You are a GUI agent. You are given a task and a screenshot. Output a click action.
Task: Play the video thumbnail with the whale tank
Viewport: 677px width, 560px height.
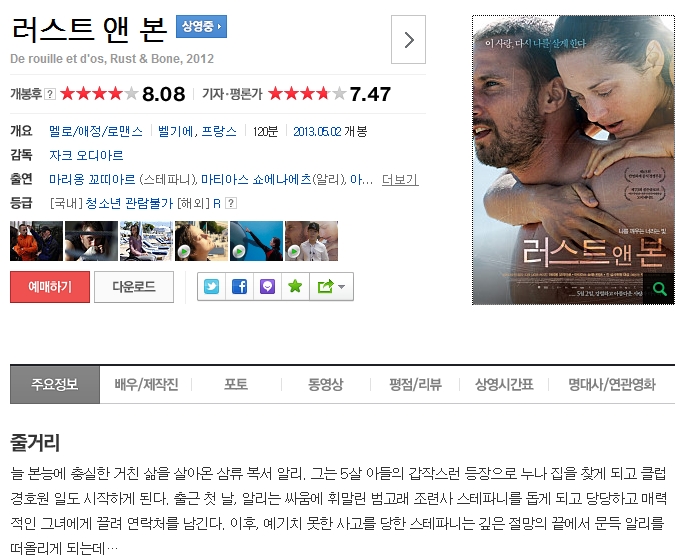pos(256,241)
